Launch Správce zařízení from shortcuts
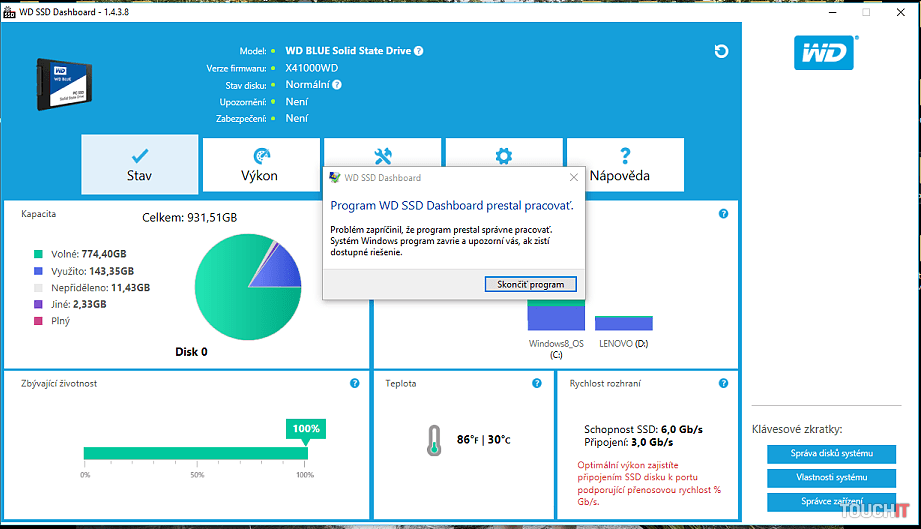 click(831, 500)
